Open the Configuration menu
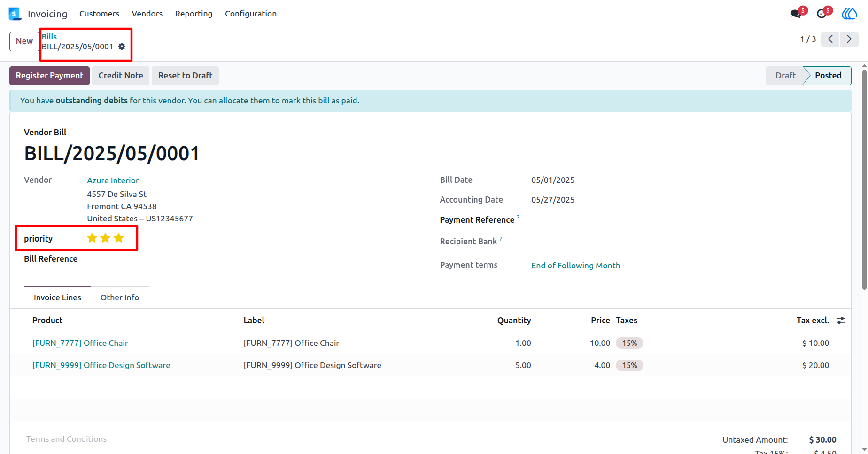Viewport: 868px width, 454px height. [251, 14]
